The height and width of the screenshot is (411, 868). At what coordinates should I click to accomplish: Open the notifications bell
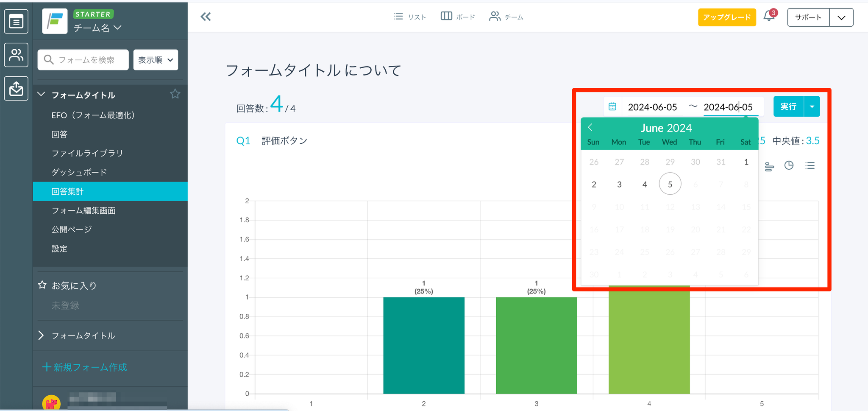click(x=769, y=17)
